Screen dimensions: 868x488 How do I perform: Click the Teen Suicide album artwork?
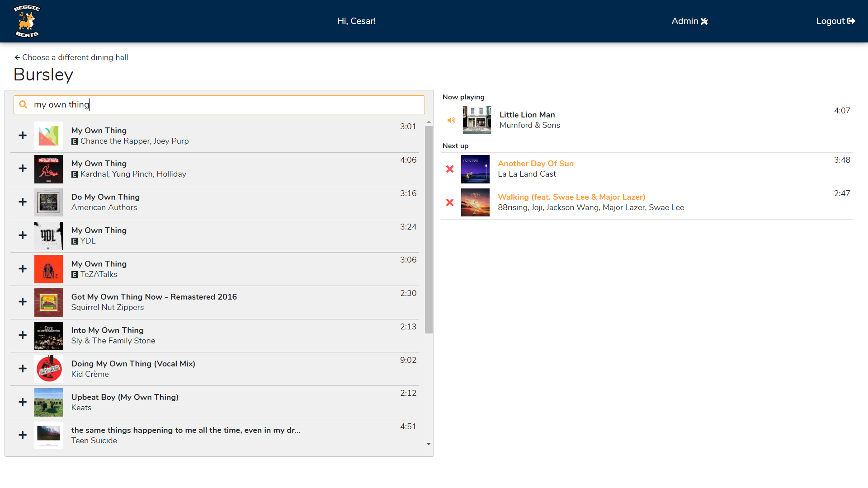point(48,435)
